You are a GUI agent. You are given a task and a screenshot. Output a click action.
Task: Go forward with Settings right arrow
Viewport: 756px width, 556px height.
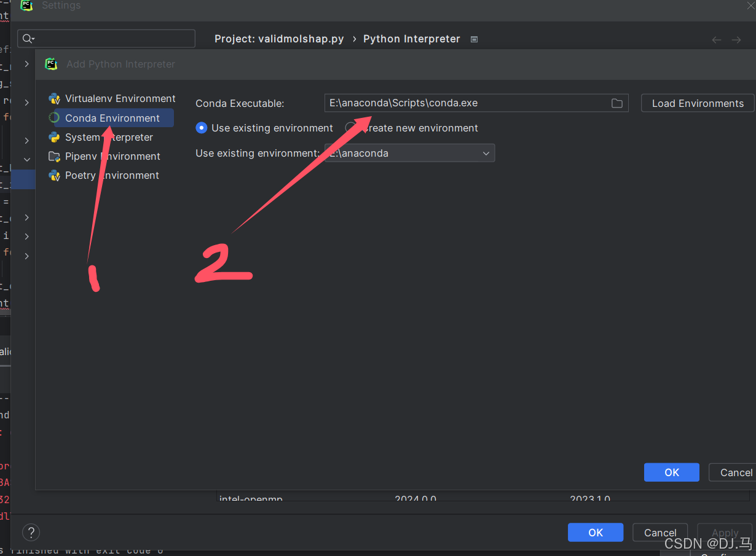click(x=736, y=39)
